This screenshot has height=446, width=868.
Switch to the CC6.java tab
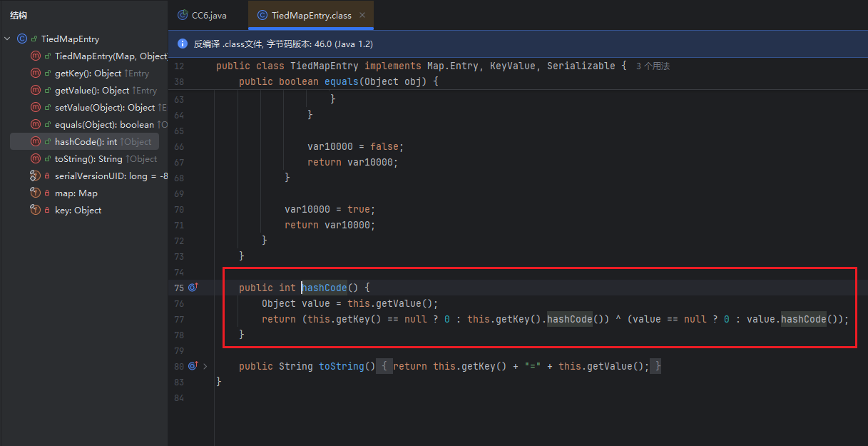(x=208, y=15)
